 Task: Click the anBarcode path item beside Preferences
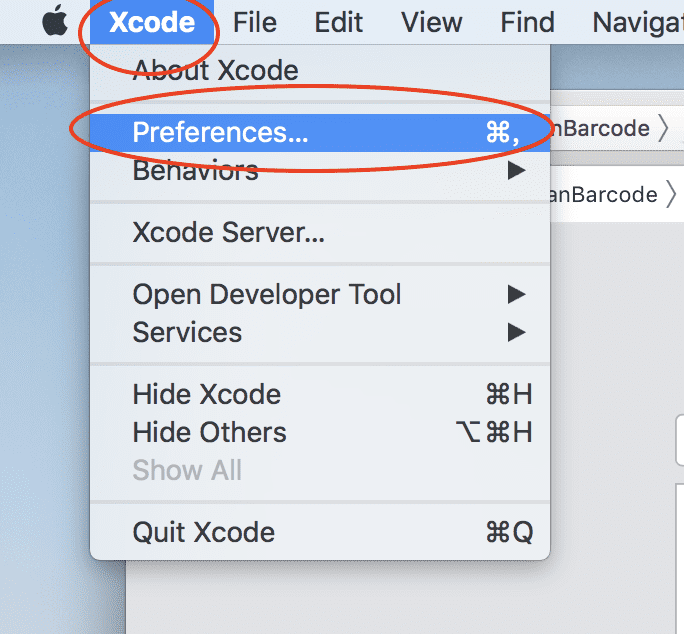[602, 128]
